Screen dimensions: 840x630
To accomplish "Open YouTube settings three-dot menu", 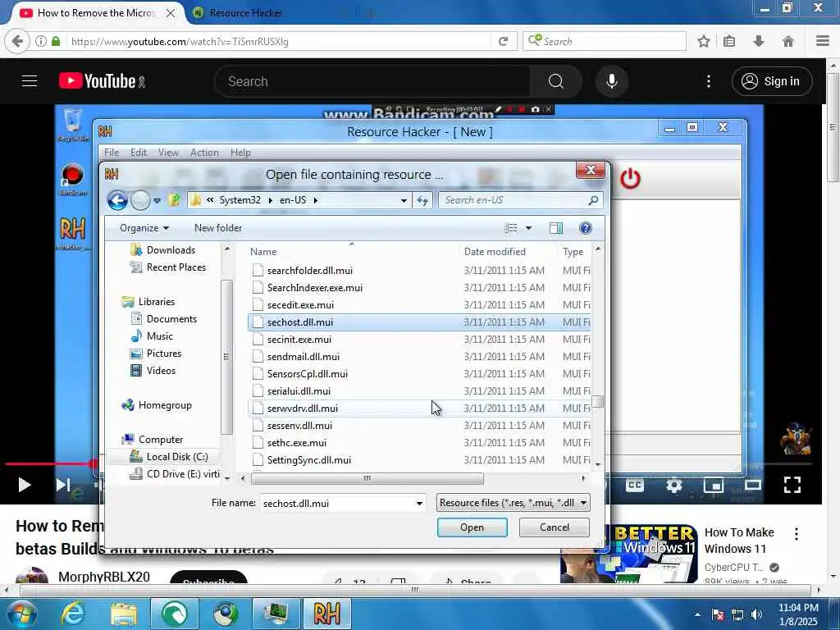I will 709,81.
